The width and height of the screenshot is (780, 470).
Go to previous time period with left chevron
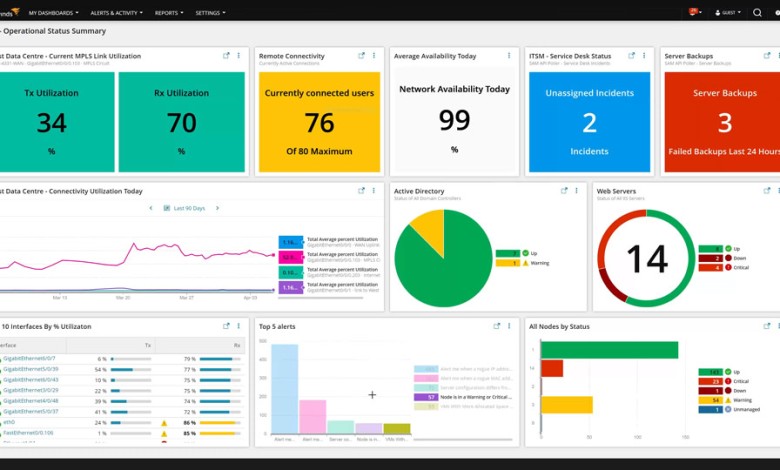pos(151,208)
